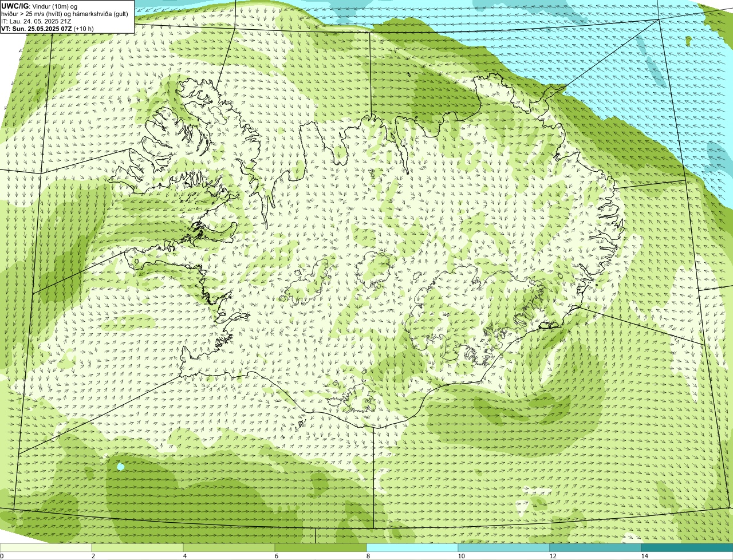
Task: Click the legend label '8'
Action: pyautogui.click(x=368, y=556)
